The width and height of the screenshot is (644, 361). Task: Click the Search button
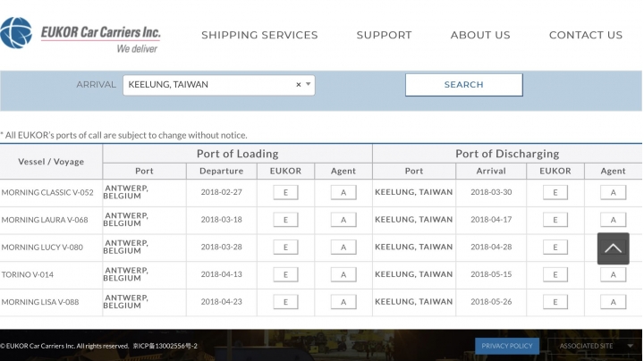(x=463, y=85)
